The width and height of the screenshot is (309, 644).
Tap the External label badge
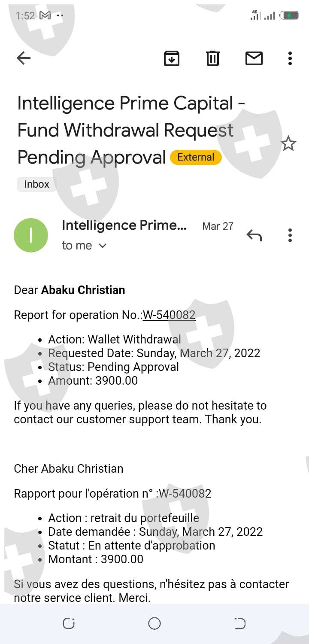click(x=196, y=157)
